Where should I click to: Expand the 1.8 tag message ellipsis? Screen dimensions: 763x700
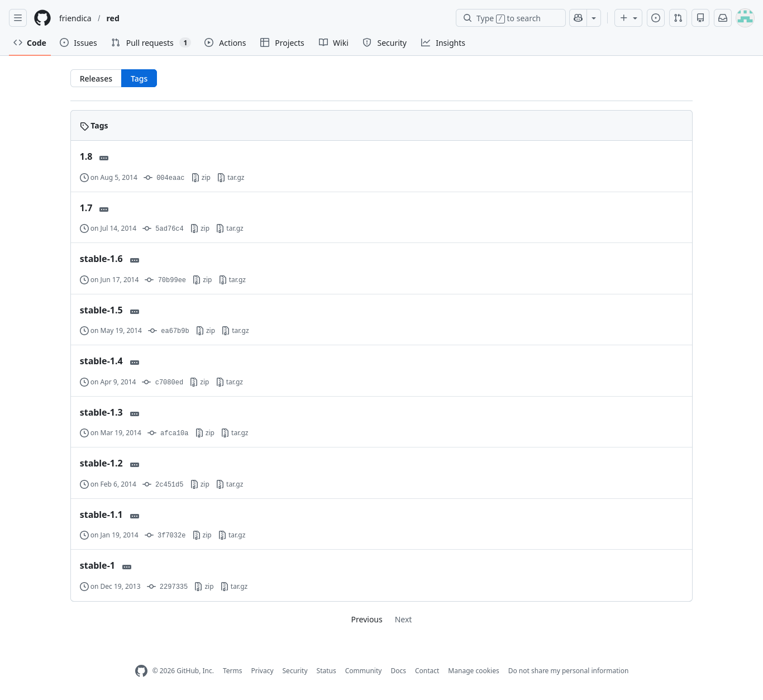pyautogui.click(x=104, y=158)
